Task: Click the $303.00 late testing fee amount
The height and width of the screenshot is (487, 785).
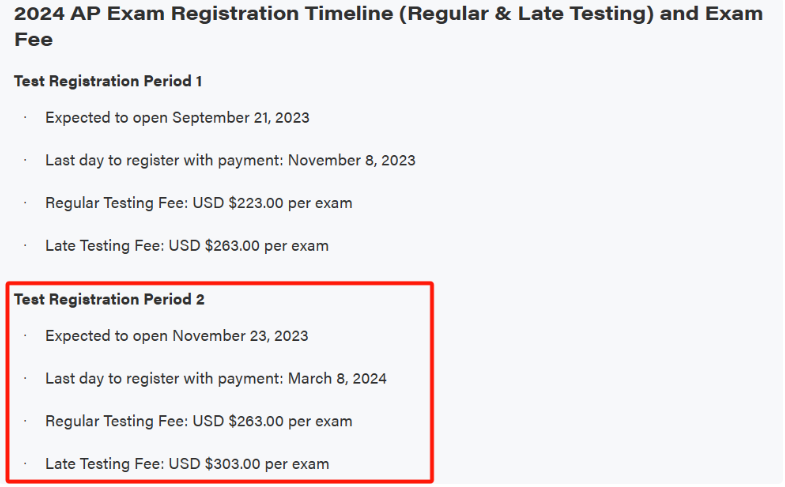Action: click(232, 464)
